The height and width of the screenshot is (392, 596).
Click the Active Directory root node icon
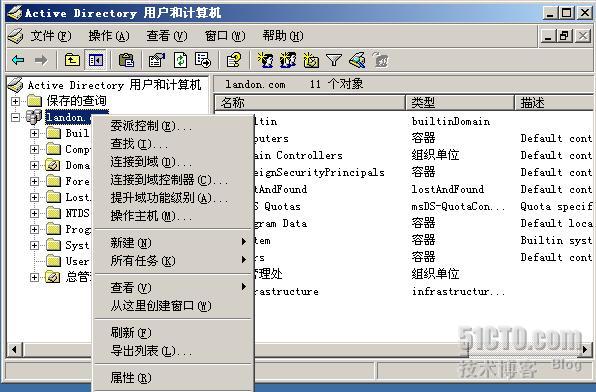pos(16,85)
